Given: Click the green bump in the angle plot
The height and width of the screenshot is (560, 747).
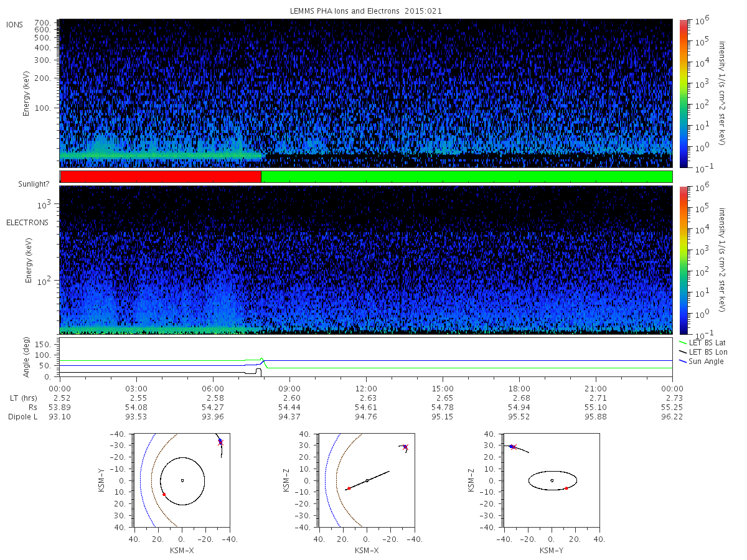Looking at the screenshot, I should (262, 360).
